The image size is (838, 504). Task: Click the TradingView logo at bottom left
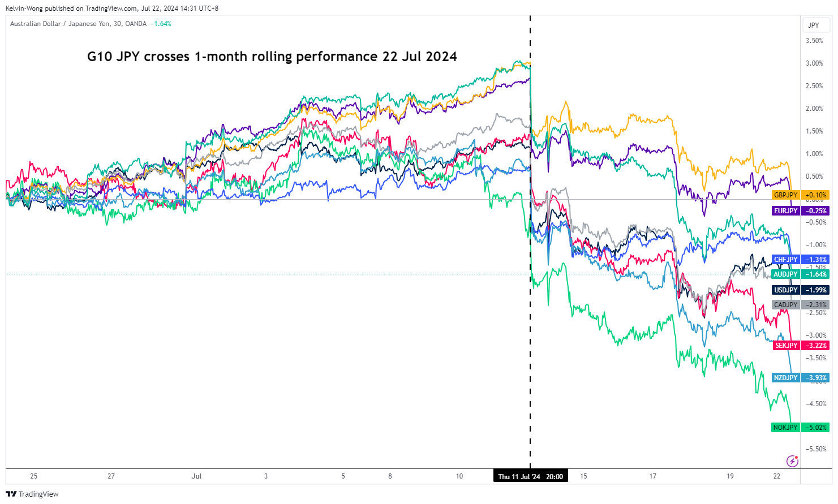pos(32,494)
